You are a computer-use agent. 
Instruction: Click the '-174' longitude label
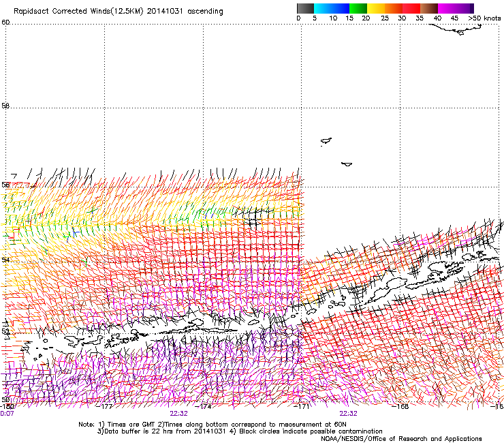[x=204, y=406]
